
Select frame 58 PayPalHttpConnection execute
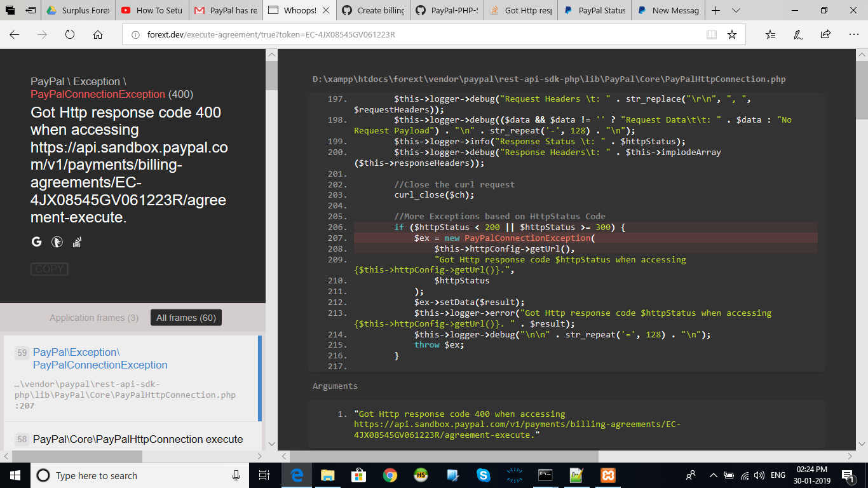pos(132,439)
